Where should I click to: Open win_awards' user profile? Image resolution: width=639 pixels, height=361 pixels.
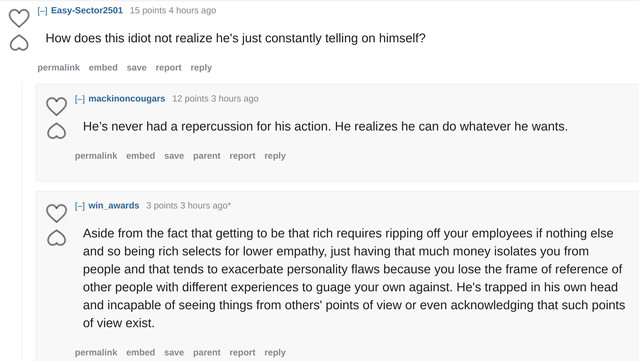pyautogui.click(x=114, y=205)
